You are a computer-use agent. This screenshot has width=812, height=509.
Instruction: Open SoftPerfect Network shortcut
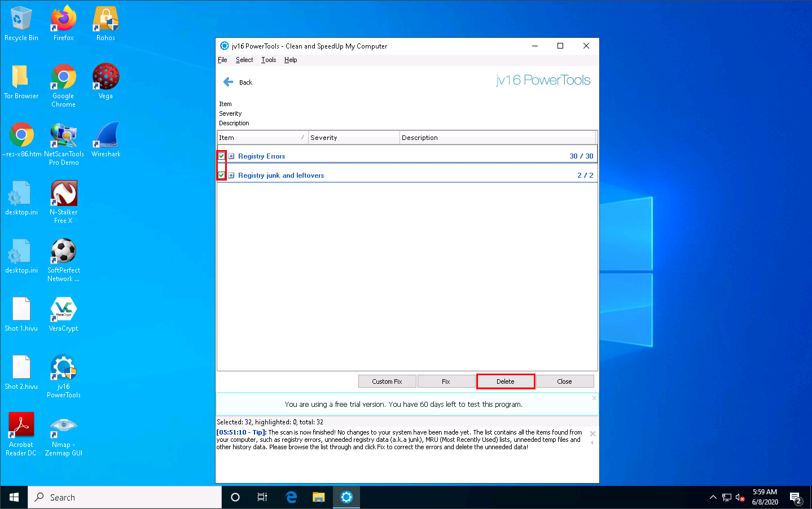[64, 260]
